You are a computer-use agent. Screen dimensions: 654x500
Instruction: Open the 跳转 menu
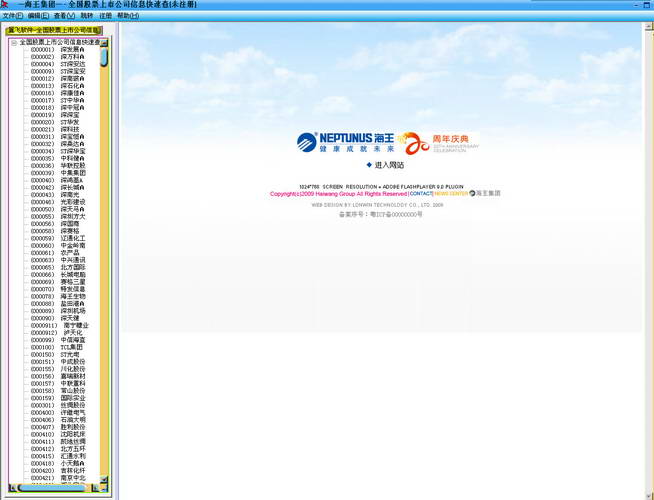[87, 16]
